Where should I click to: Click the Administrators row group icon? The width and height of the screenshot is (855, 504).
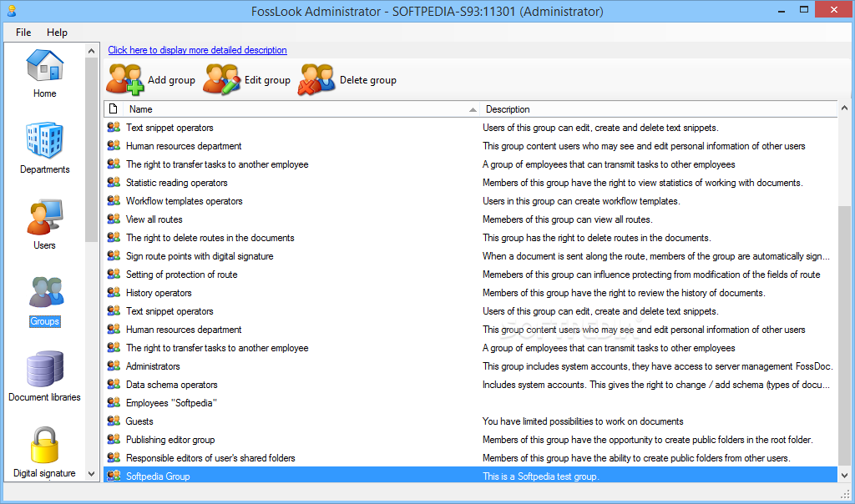[114, 365]
